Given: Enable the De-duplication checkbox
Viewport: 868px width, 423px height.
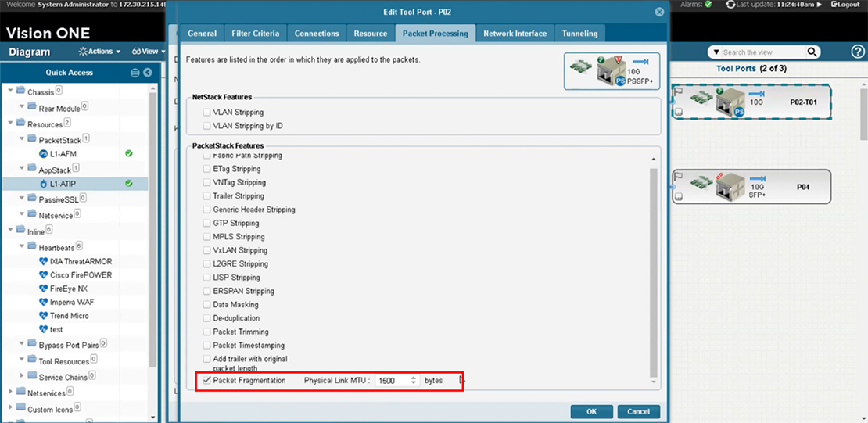Looking at the screenshot, I should [206, 318].
